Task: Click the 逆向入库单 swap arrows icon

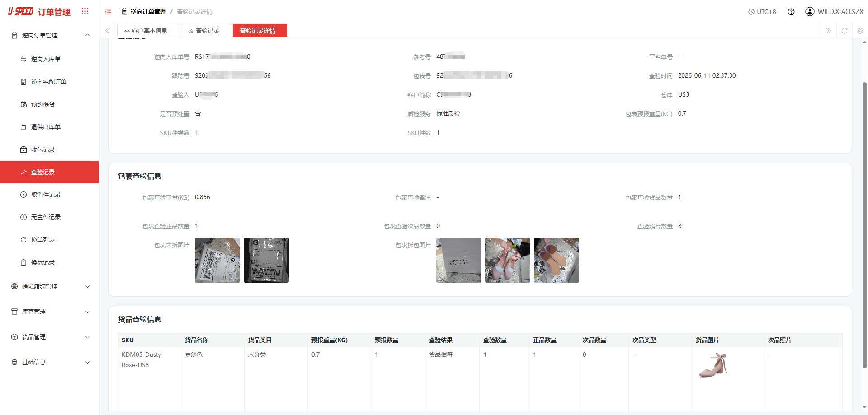Action: [x=24, y=59]
